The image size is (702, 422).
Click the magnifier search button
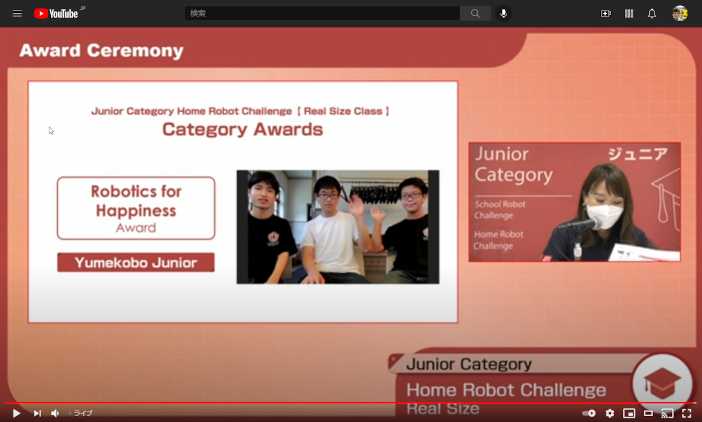475,13
